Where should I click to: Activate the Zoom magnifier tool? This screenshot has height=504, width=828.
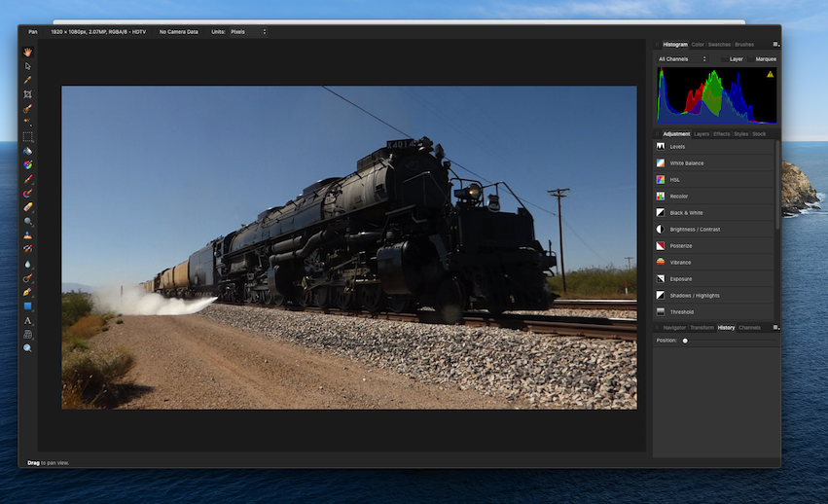coord(27,348)
